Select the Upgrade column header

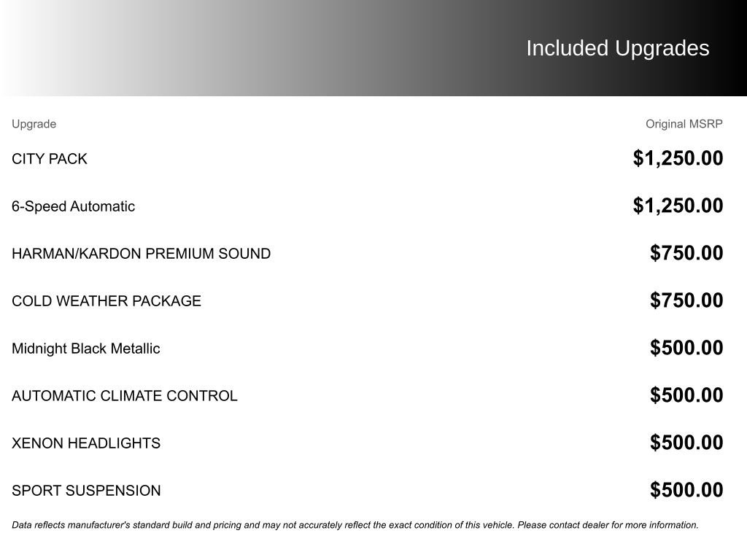pyautogui.click(x=34, y=124)
